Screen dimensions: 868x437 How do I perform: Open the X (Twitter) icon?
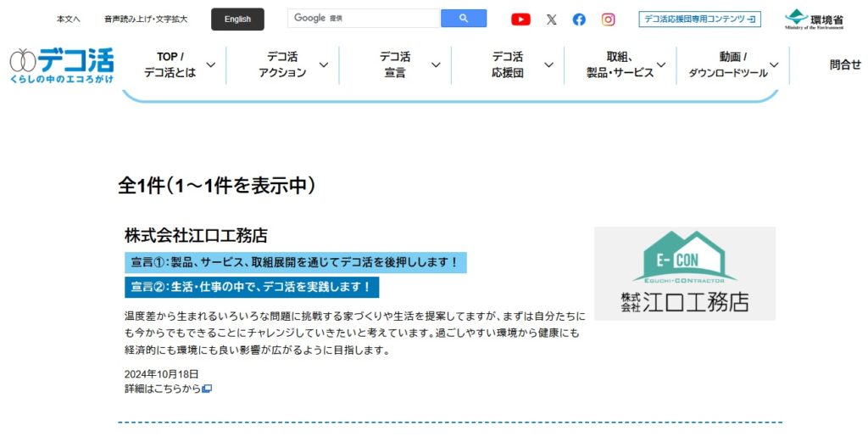pyautogui.click(x=551, y=20)
